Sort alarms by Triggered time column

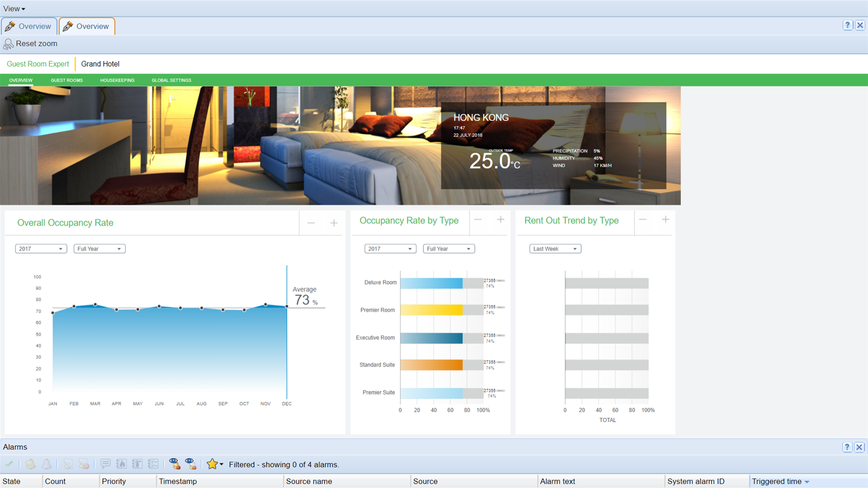tap(776, 481)
